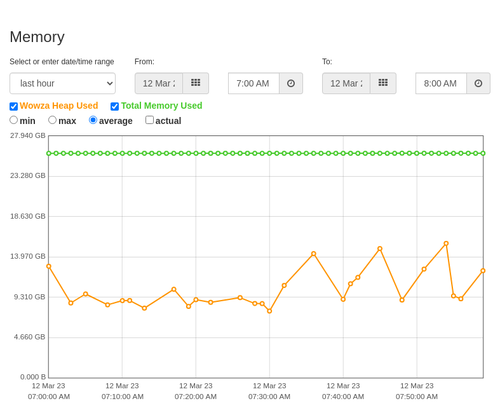Click the first green Total Memory data point
The image size is (500, 403).
[x=49, y=153]
